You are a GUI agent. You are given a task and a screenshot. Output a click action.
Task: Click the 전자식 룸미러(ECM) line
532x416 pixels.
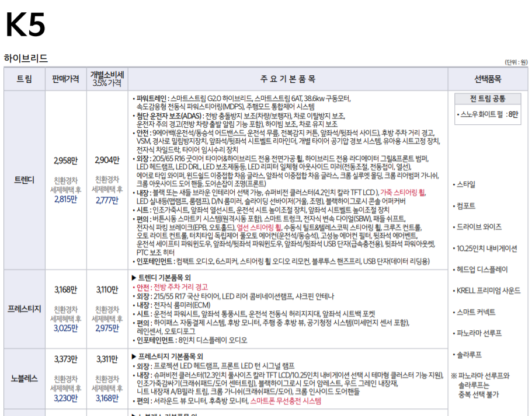[x=171, y=305]
